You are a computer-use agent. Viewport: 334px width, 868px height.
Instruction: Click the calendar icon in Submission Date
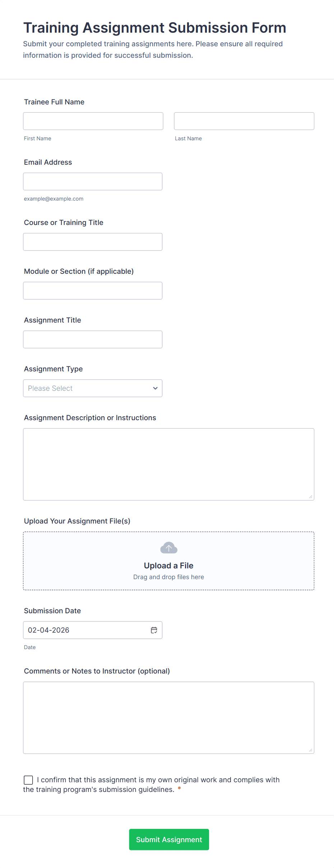154,630
